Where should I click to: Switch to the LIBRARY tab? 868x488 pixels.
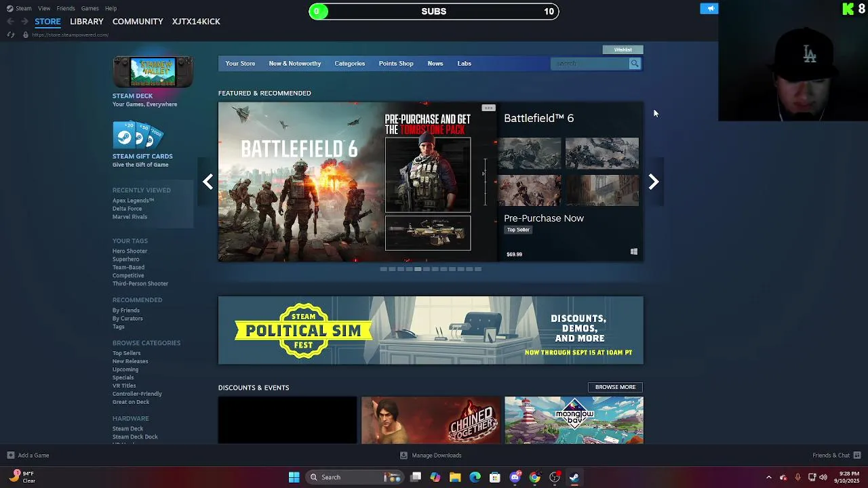coord(87,22)
